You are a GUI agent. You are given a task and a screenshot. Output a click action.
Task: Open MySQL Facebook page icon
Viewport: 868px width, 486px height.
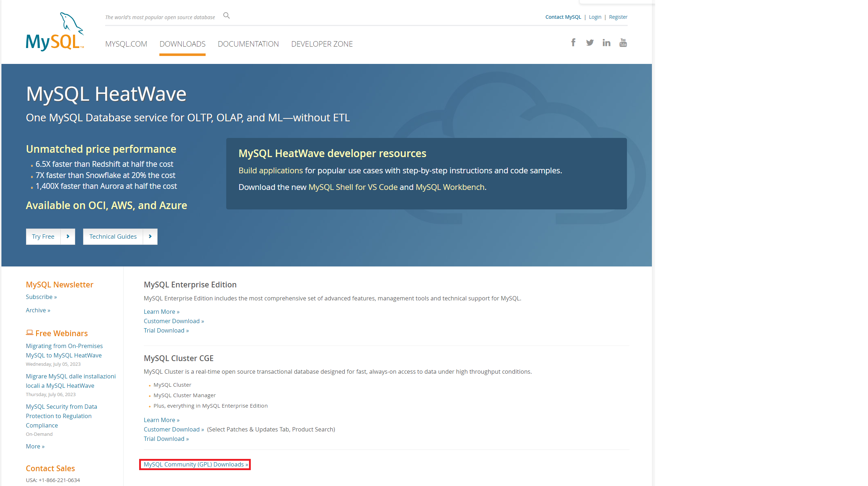pyautogui.click(x=573, y=43)
